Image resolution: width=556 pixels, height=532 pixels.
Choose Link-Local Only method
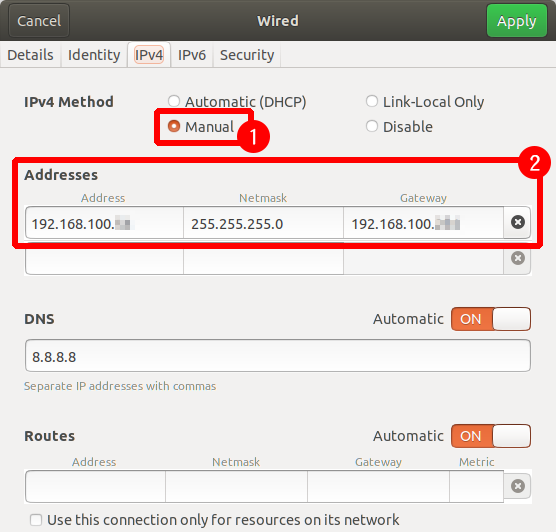(x=425, y=102)
